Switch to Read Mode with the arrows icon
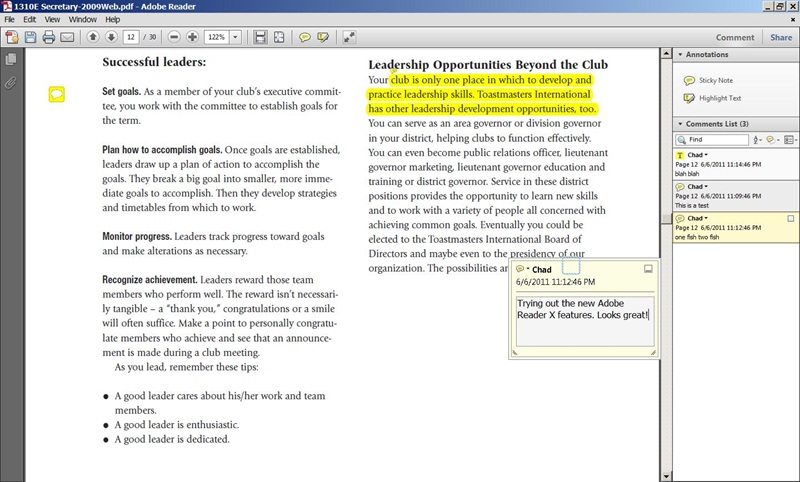Screen dimensions: 800x482 349,37
